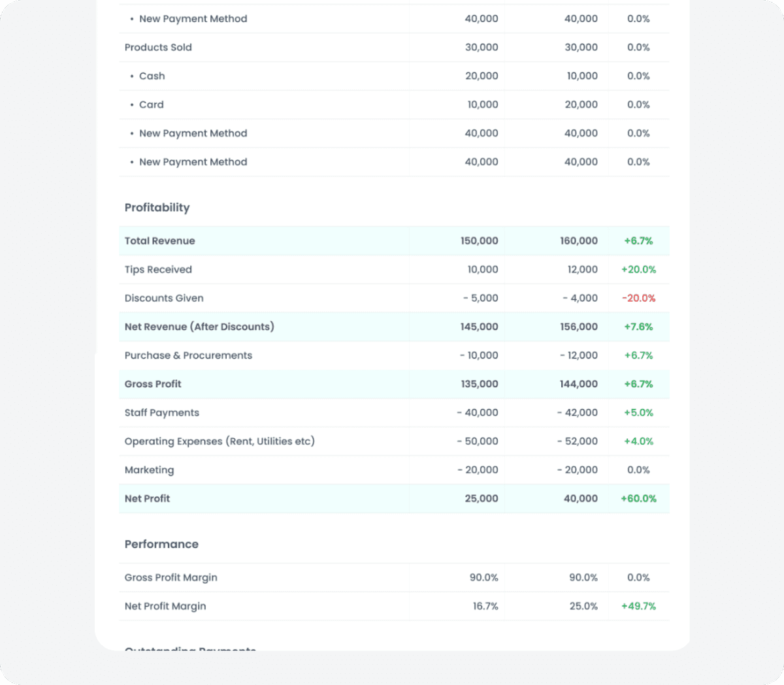Expand the Outstanding Payments section
The width and height of the screenshot is (784, 685).
coord(189,649)
